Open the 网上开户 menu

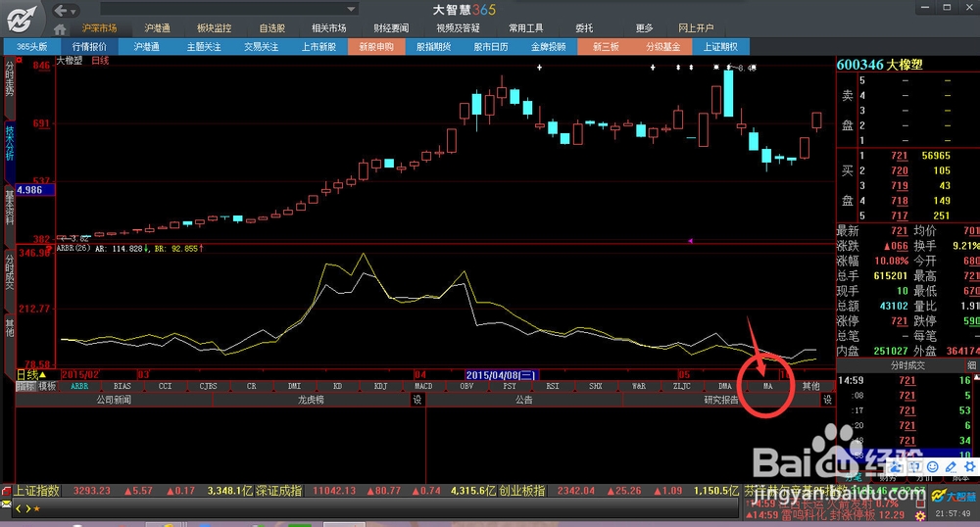click(696, 28)
